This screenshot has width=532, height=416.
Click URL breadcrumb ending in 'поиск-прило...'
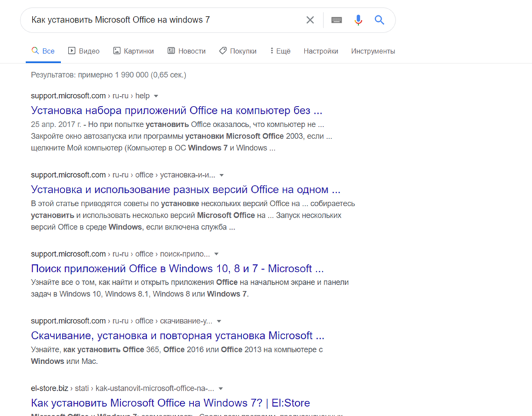coord(120,254)
